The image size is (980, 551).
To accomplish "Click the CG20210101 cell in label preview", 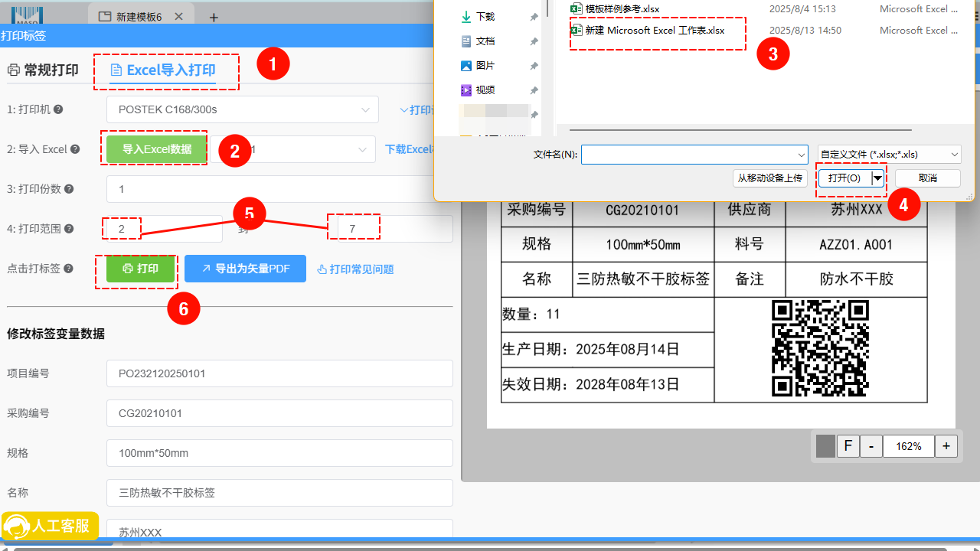I will 642,210.
